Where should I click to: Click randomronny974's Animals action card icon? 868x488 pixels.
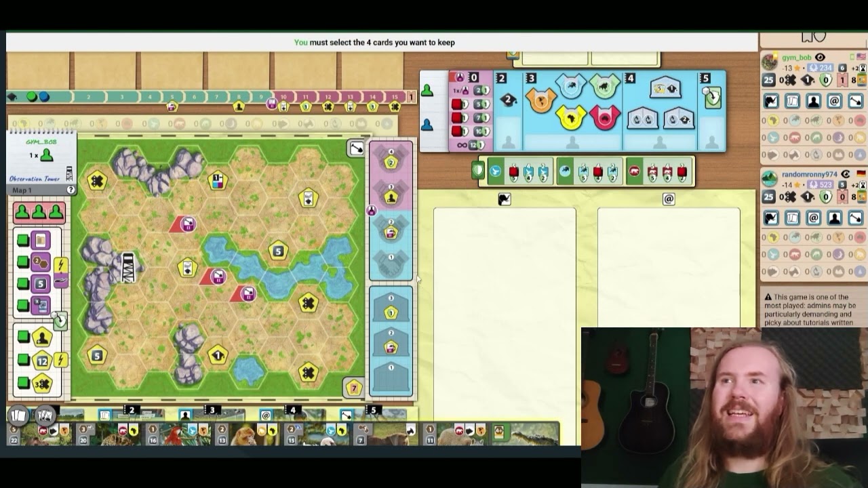pos(772,218)
